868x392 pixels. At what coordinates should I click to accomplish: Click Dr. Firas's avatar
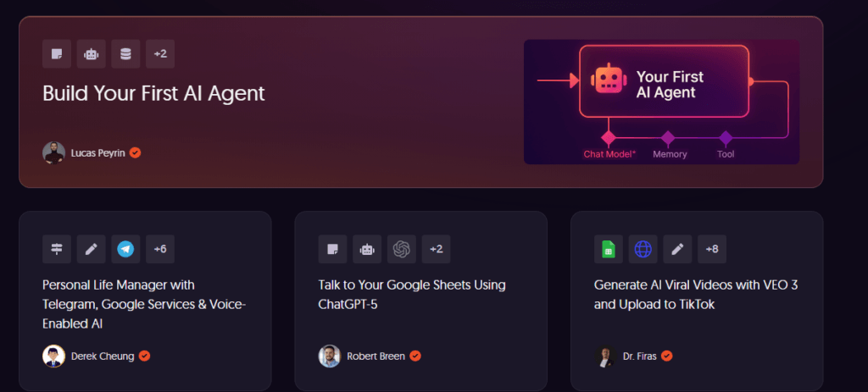point(605,356)
